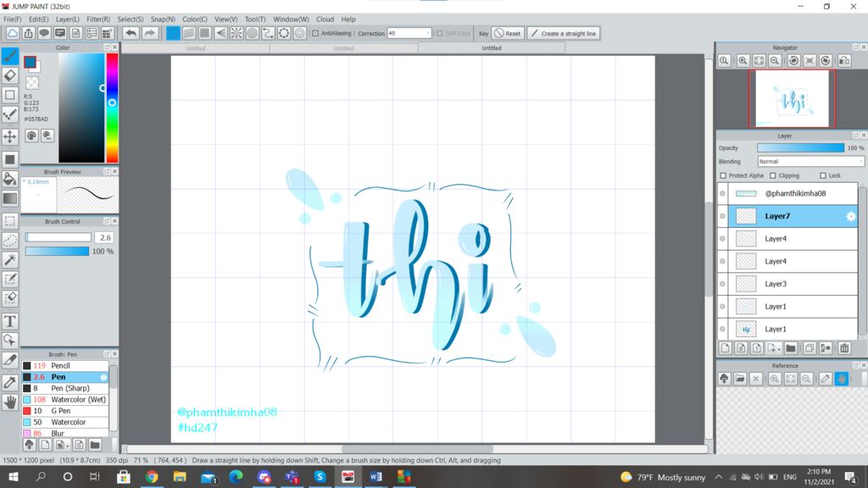Float the Color panel window

[107, 47]
